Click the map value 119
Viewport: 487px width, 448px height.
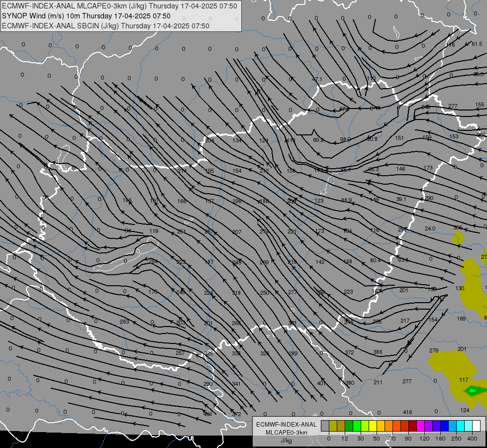(154, 231)
